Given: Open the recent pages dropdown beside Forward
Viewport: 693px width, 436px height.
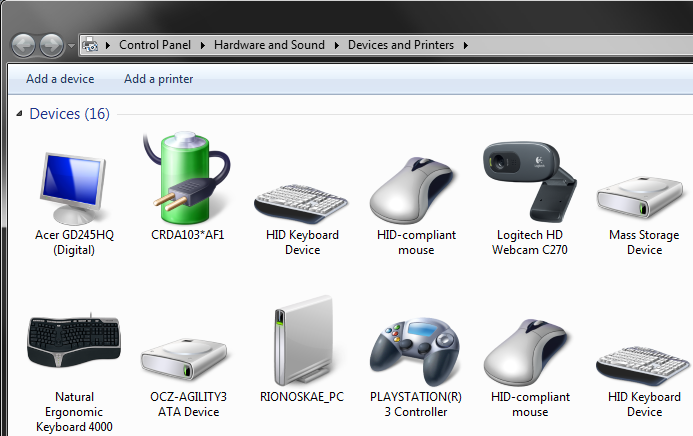Looking at the screenshot, I should pos(71,45).
